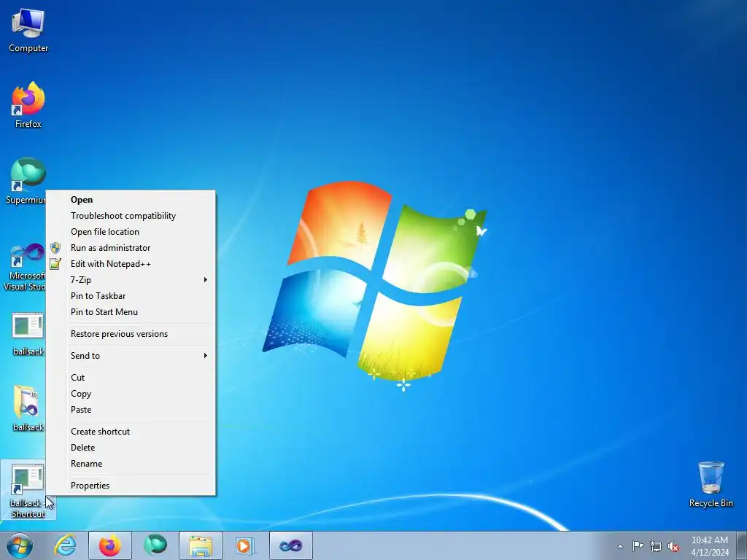
Task: Expand the Send to submenu
Action: (131, 356)
